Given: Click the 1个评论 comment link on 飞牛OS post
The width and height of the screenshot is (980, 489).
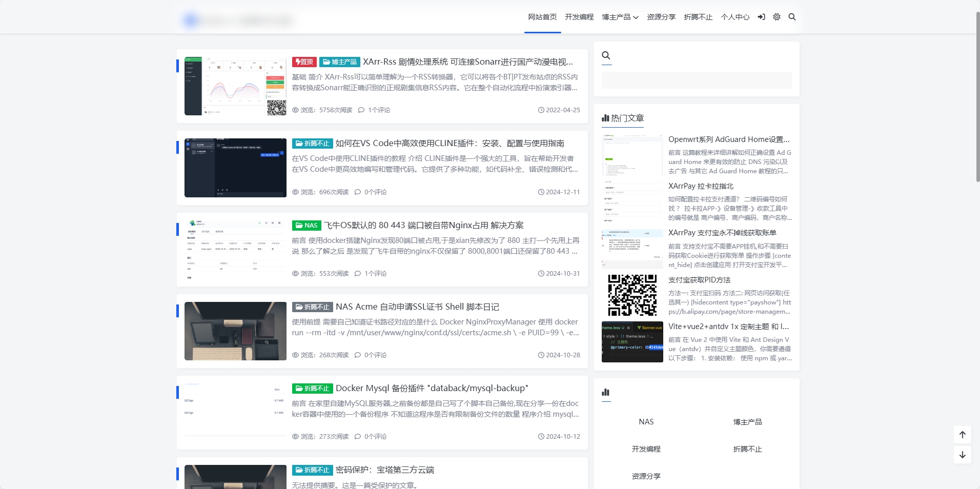Looking at the screenshot, I should [371, 274].
